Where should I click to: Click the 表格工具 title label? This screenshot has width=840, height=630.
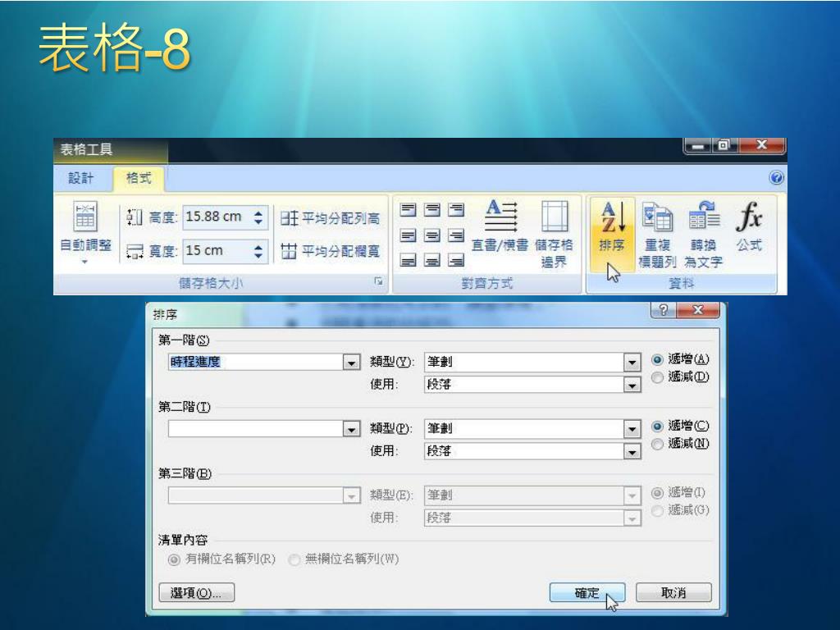point(86,149)
